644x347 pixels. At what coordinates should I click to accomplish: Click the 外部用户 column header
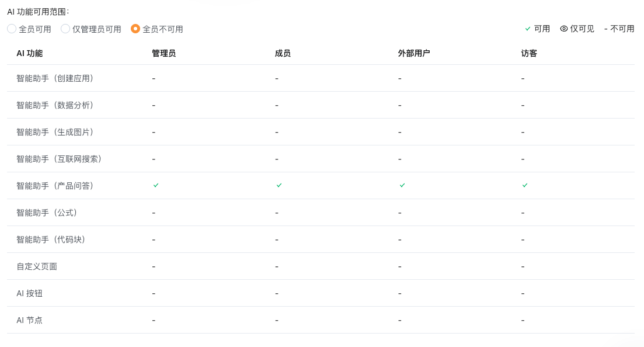[x=414, y=53]
